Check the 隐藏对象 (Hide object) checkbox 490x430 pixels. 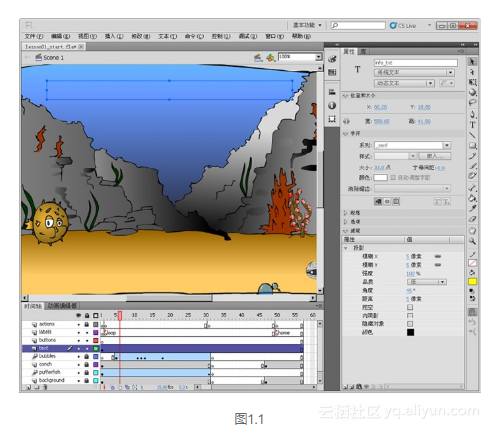pos(410,324)
